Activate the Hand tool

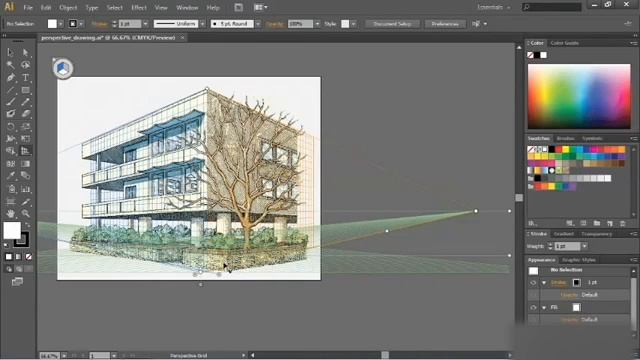(x=11, y=213)
